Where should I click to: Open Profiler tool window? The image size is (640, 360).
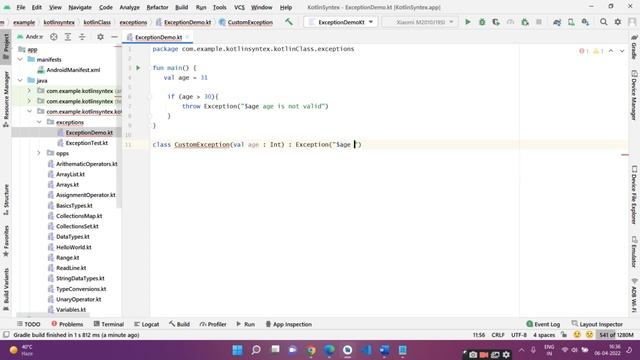pos(213,324)
